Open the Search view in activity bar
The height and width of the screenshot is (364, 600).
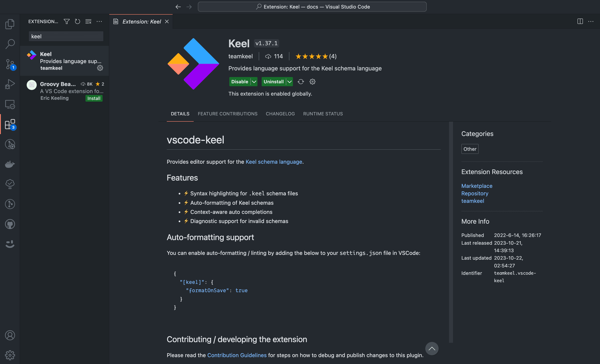(x=10, y=44)
